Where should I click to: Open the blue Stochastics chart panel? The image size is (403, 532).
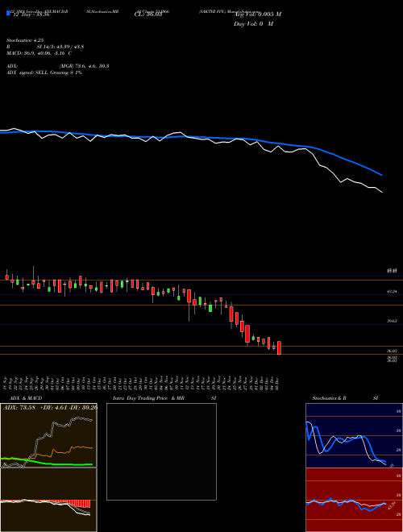pos(354,435)
